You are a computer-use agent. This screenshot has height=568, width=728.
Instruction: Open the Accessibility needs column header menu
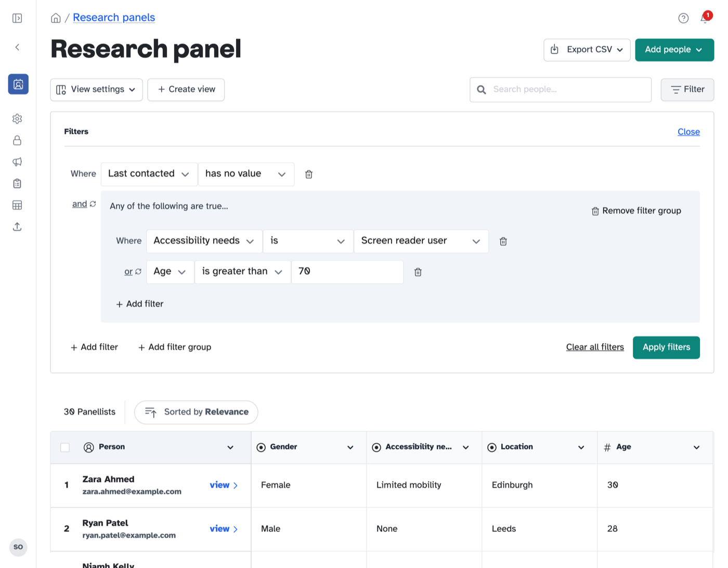coord(466,447)
